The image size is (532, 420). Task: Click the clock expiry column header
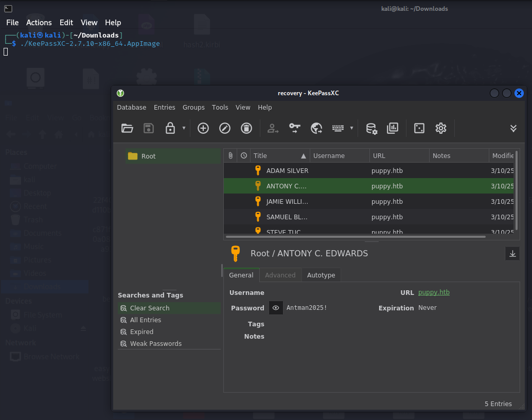[243, 156]
